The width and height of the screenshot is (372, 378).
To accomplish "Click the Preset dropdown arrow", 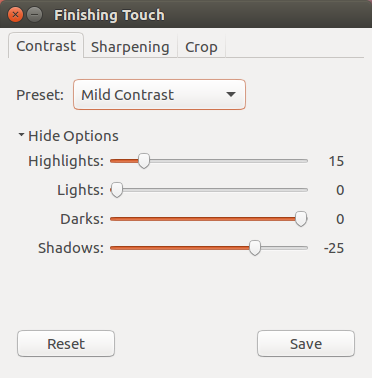I will (x=231, y=95).
